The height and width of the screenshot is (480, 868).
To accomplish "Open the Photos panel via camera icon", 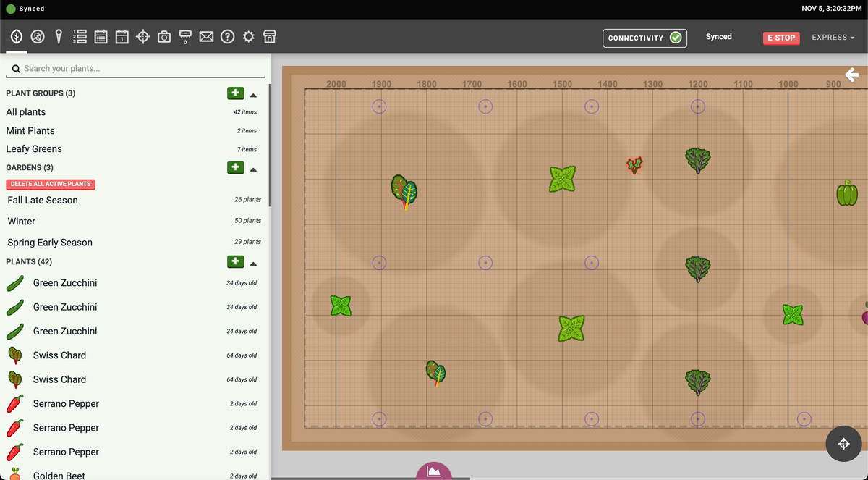I will (x=163, y=36).
